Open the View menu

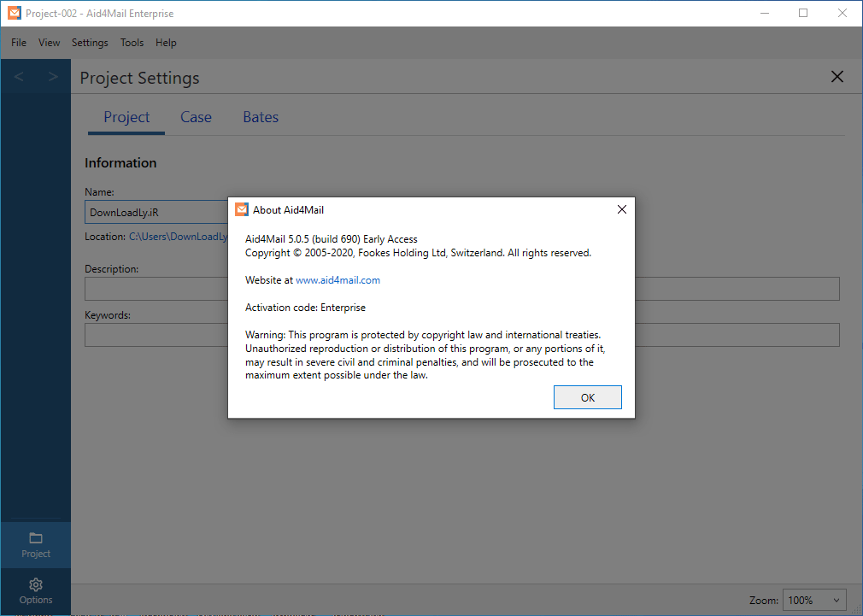point(49,42)
